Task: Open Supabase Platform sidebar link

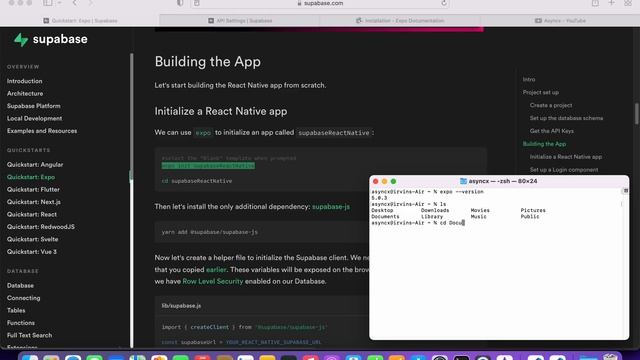Action: 33,106
